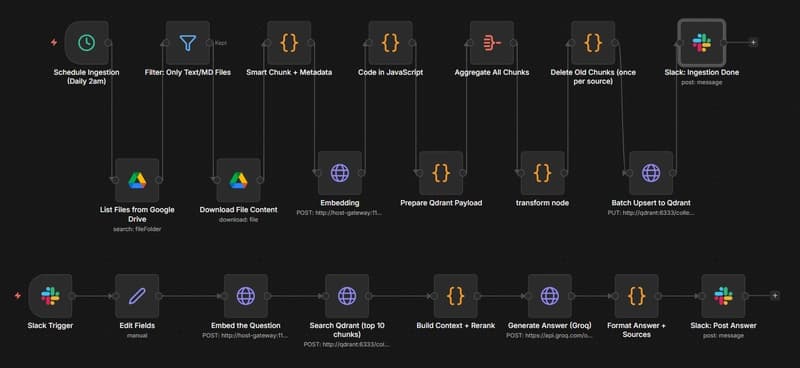Image resolution: width=800 pixels, height=368 pixels.
Task: Click the "manual" subtitle under Edit Fields
Action: click(x=137, y=335)
